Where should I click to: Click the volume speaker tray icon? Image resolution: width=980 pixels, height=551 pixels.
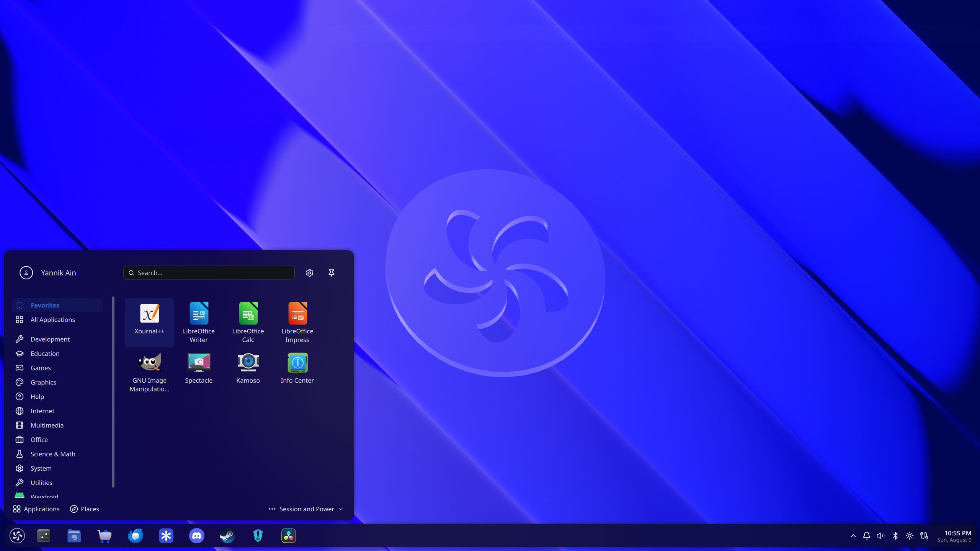pyautogui.click(x=881, y=536)
